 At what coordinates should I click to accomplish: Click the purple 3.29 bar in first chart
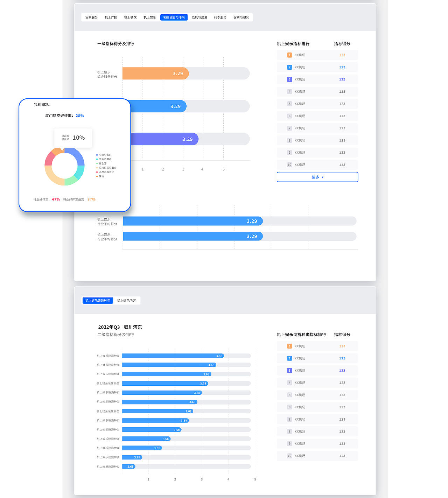pos(164,139)
